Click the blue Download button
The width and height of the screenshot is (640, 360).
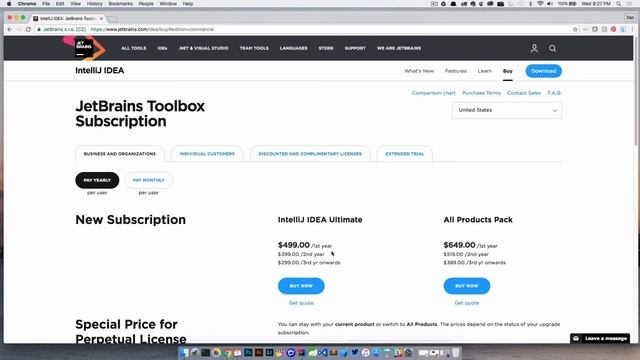(543, 71)
